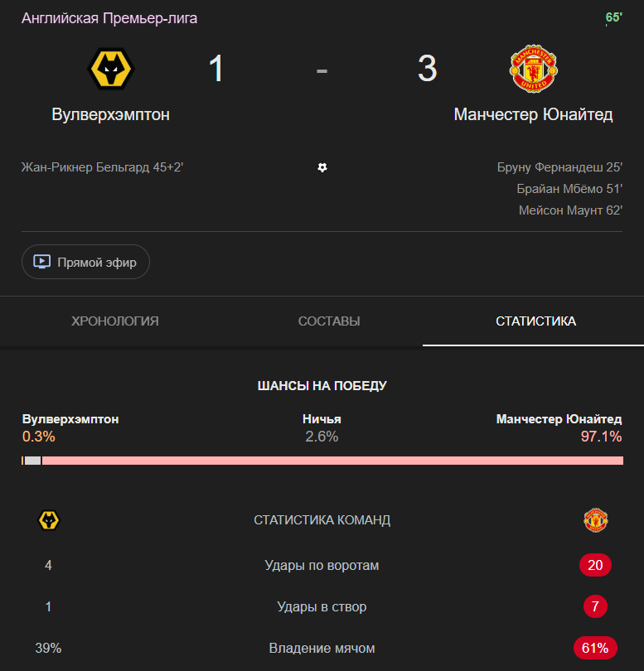Click the 65' match minute indicator
This screenshot has width=644, height=671.
click(613, 17)
